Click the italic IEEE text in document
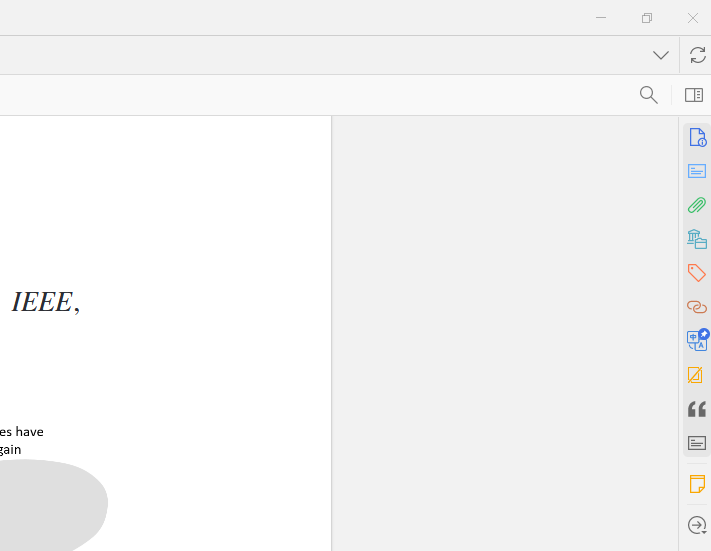The height and width of the screenshot is (551, 711). coord(45,302)
